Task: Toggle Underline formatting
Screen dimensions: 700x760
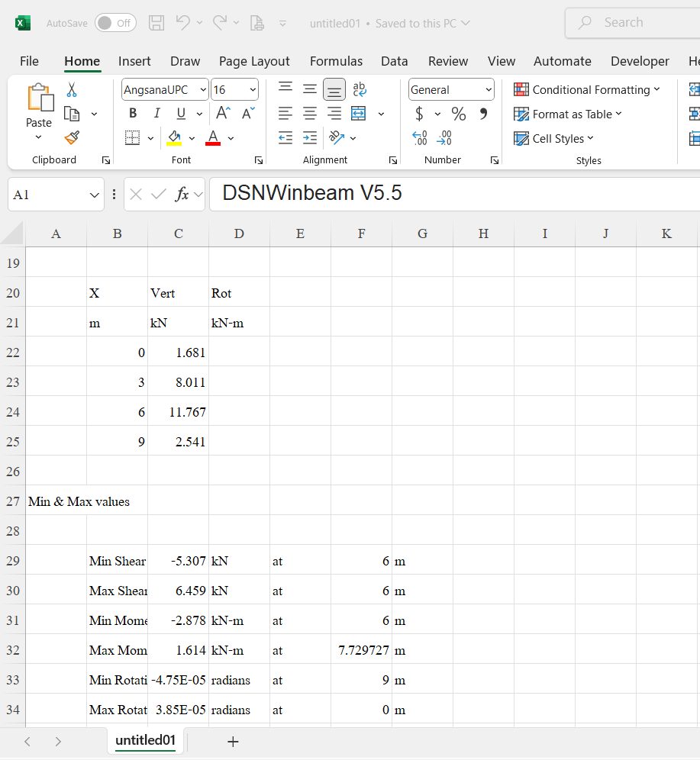Action: pyautogui.click(x=181, y=114)
